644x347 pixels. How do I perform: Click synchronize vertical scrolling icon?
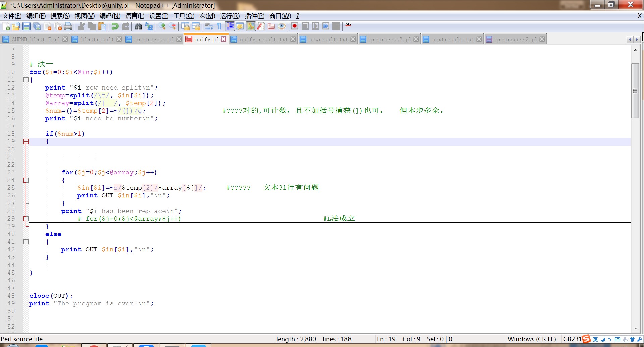[185, 26]
